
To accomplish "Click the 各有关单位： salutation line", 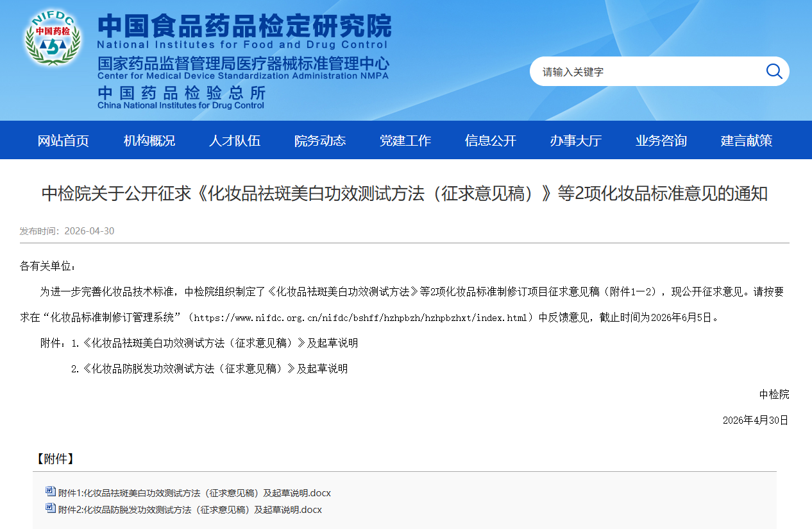I will pos(48,266).
